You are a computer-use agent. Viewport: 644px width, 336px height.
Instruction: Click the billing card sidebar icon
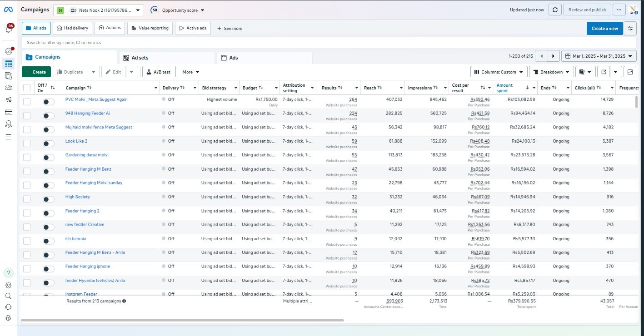[x=9, y=112]
